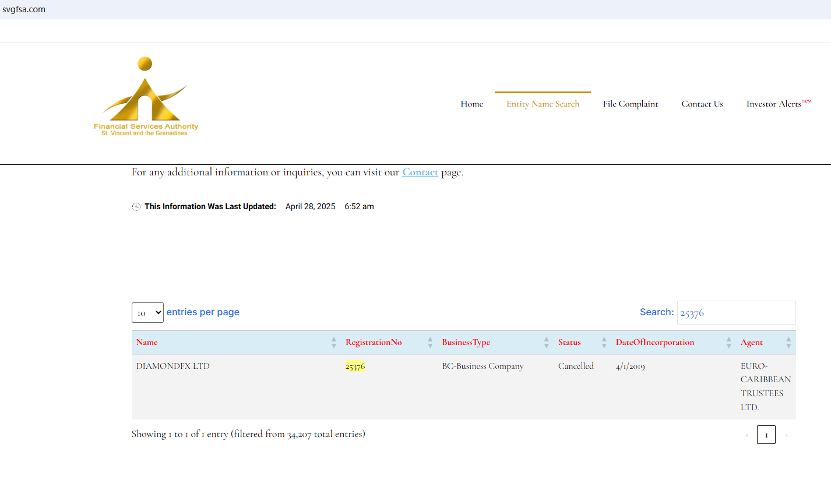Select the DIAMONDFX LTD table row name
831x504 pixels.
pyautogui.click(x=173, y=366)
